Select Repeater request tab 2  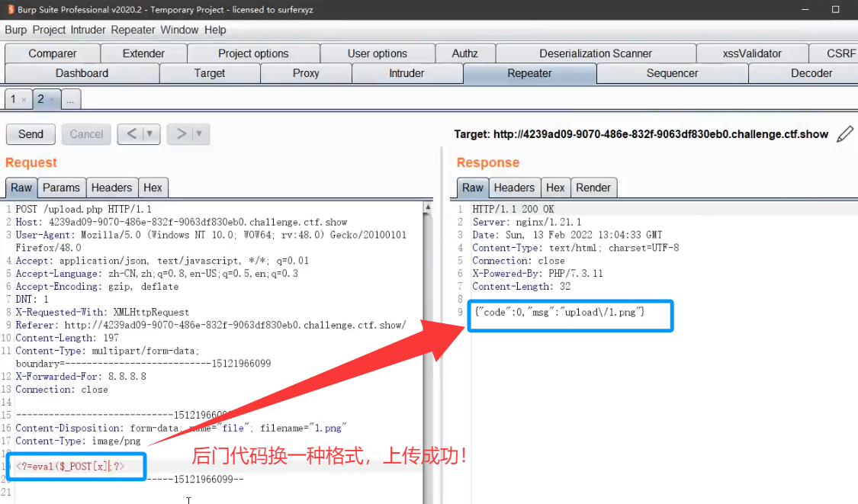[x=40, y=100]
